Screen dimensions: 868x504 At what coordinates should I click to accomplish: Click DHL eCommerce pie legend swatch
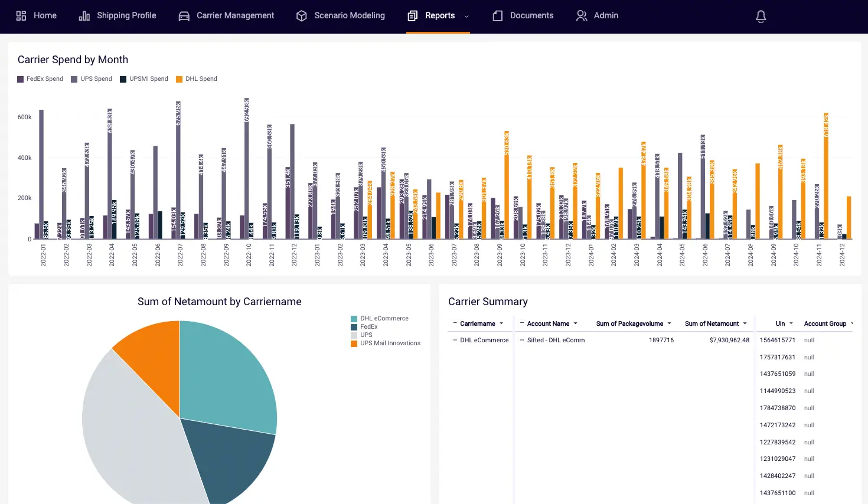(354, 319)
